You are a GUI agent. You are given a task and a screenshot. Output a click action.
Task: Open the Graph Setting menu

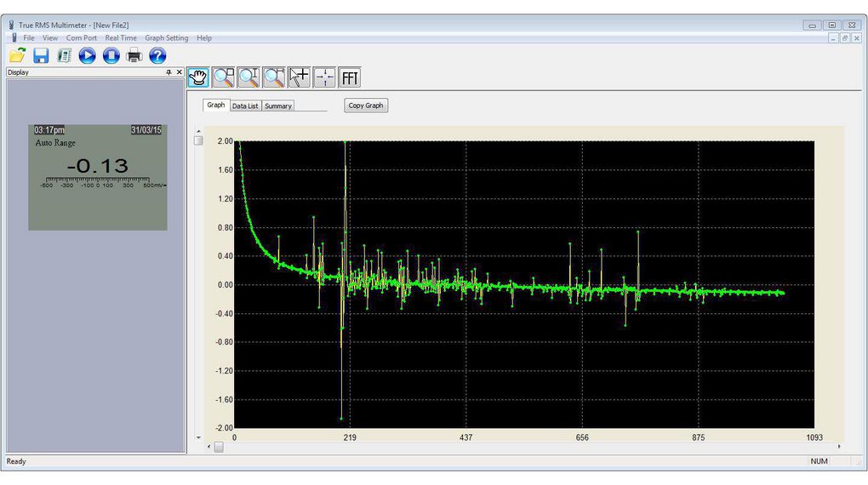coord(166,38)
